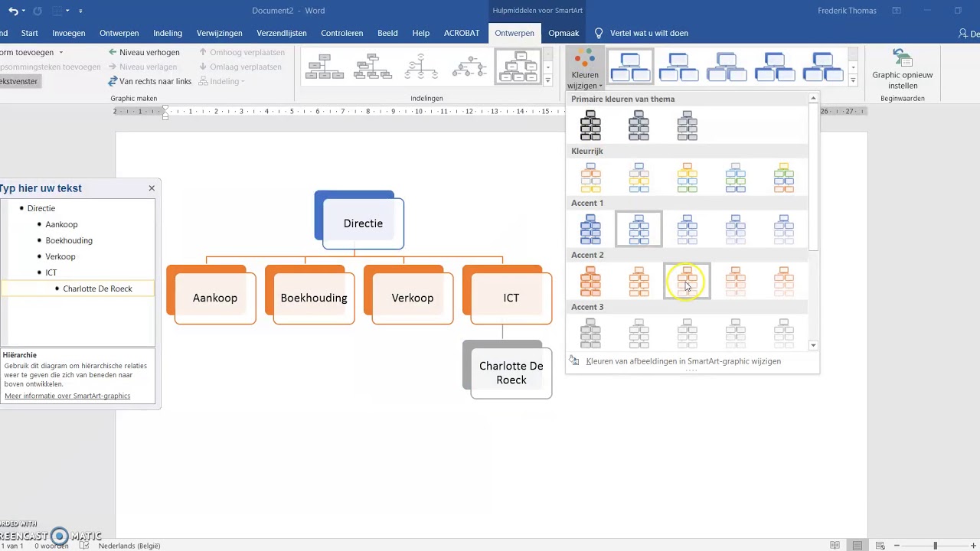Open the Invoegen ribbon tab
The height and width of the screenshot is (551, 980).
pos(69,33)
